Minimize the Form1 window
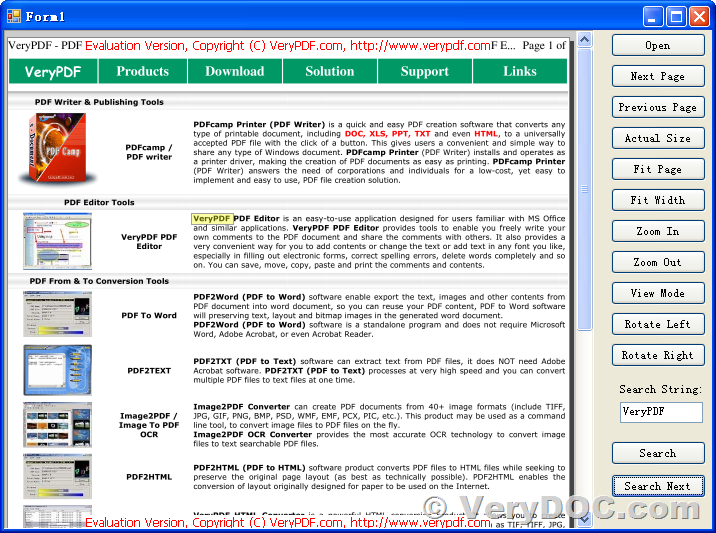 coord(653,17)
